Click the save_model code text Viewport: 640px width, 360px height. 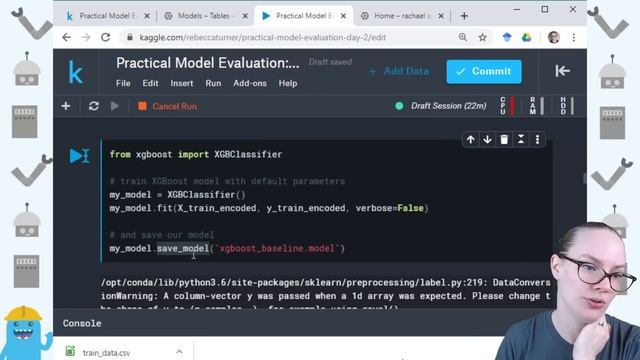click(183, 248)
